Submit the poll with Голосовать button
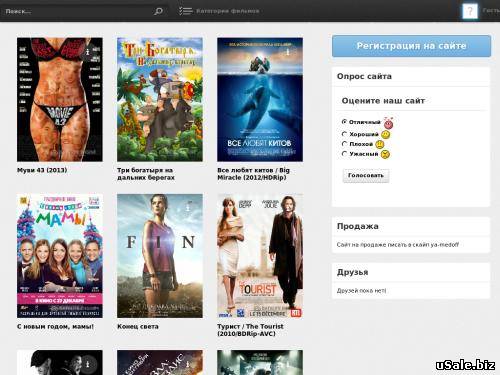The width and height of the screenshot is (500, 375). 366,175
